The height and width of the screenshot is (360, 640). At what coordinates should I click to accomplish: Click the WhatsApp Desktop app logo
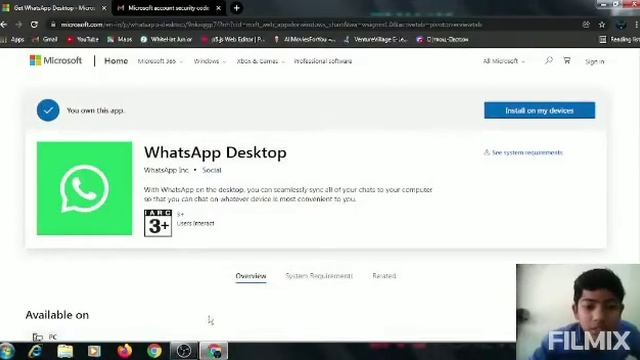pos(84,188)
